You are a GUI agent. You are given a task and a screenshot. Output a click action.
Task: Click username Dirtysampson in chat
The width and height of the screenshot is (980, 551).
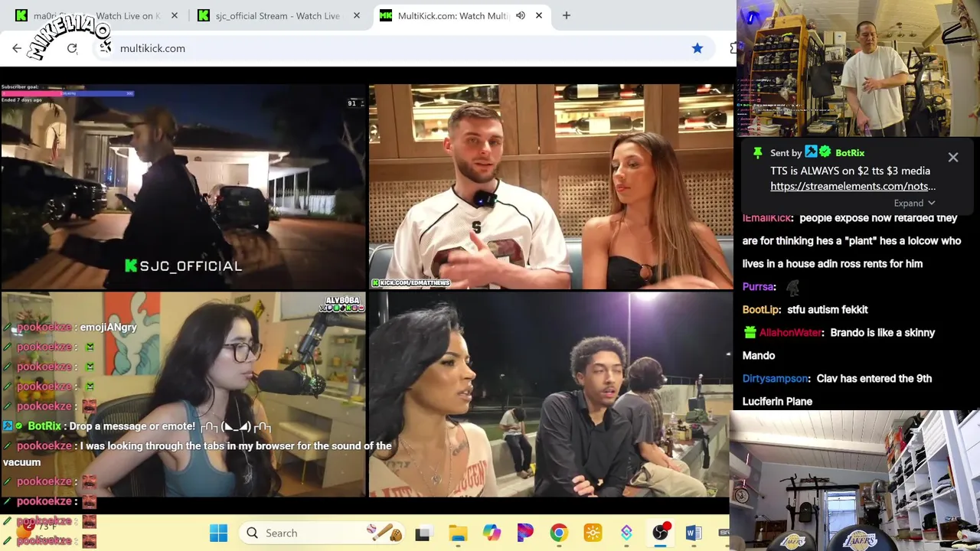point(775,378)
